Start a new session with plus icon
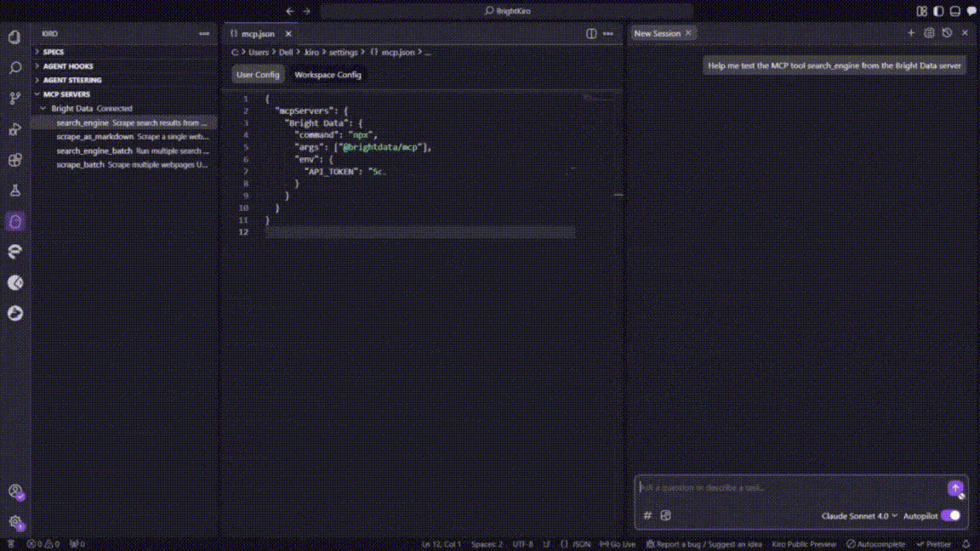980x551 pixels. [911, 33]
